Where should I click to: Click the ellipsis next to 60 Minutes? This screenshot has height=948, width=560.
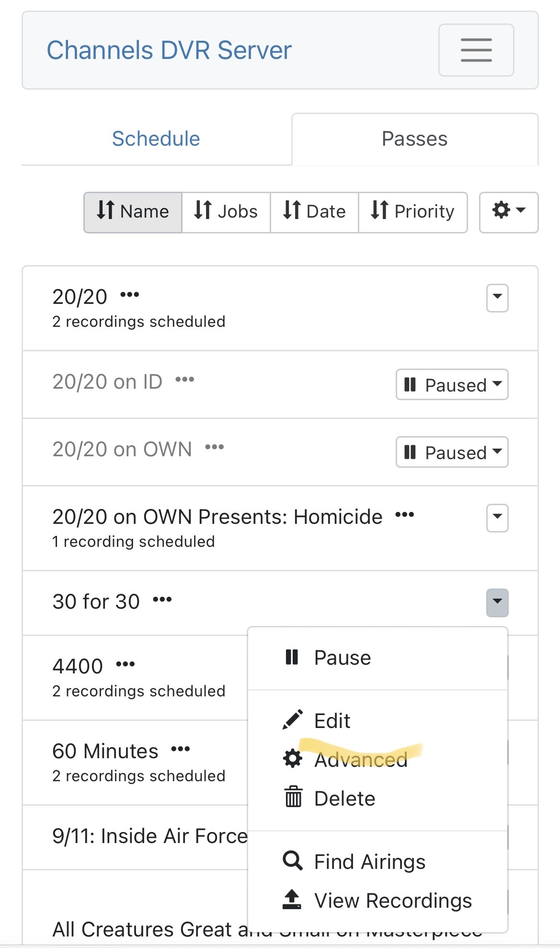pyautogui.click(x=181, y=749)
